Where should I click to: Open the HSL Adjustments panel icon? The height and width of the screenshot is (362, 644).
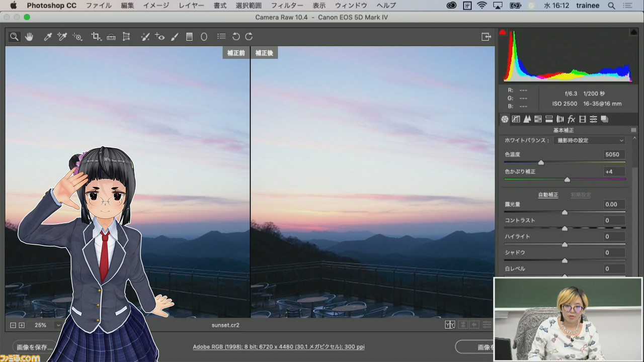click(x=538, y=119)
